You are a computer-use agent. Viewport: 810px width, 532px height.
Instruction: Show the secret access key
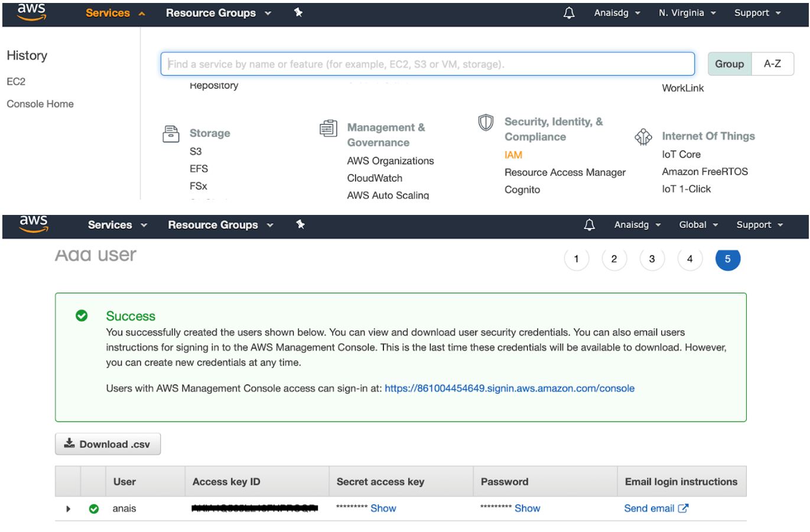[x=383, y=508]
